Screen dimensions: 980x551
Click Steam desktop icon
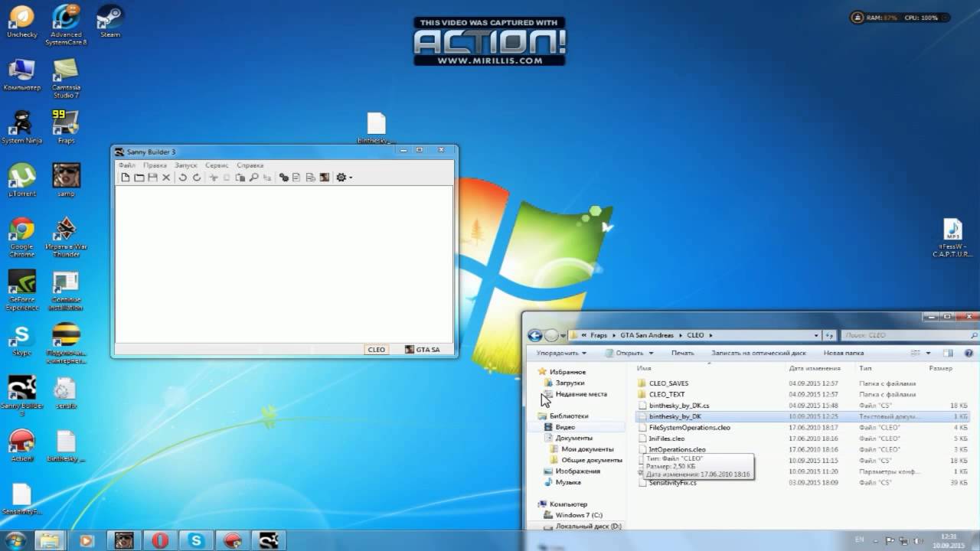110,21
